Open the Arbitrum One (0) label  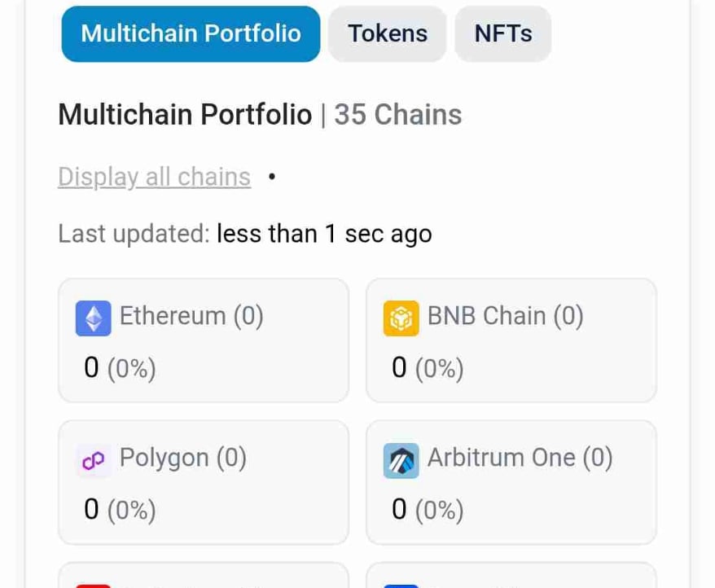pos(520,458)
